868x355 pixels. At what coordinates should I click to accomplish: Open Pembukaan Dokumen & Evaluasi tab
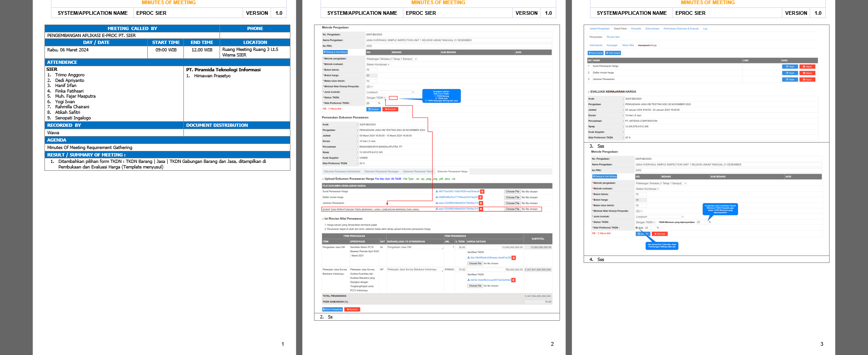pyautogui.click(x=681, y=29)
